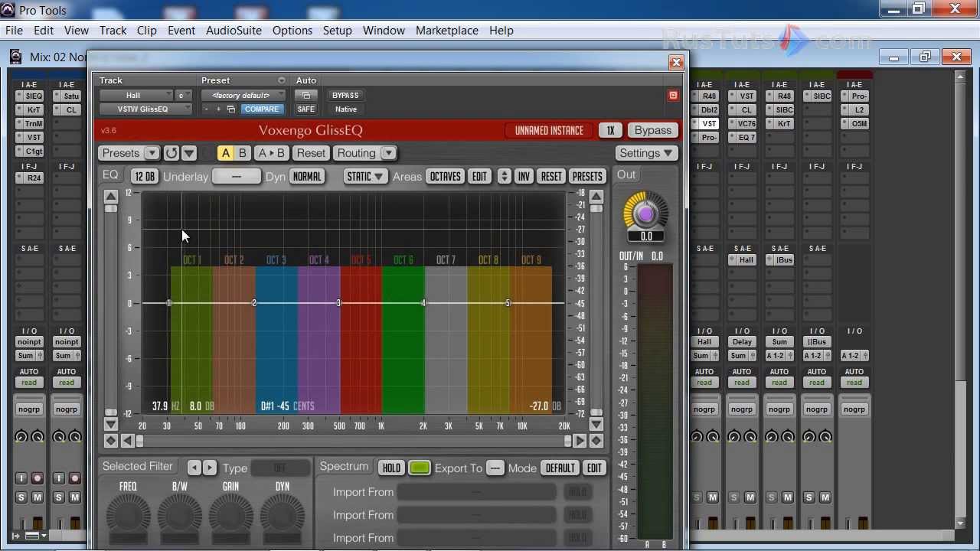Click the top-left up arrow of EQ graph
The height and width of the screenshot is (551, 980).
[111, 197]
